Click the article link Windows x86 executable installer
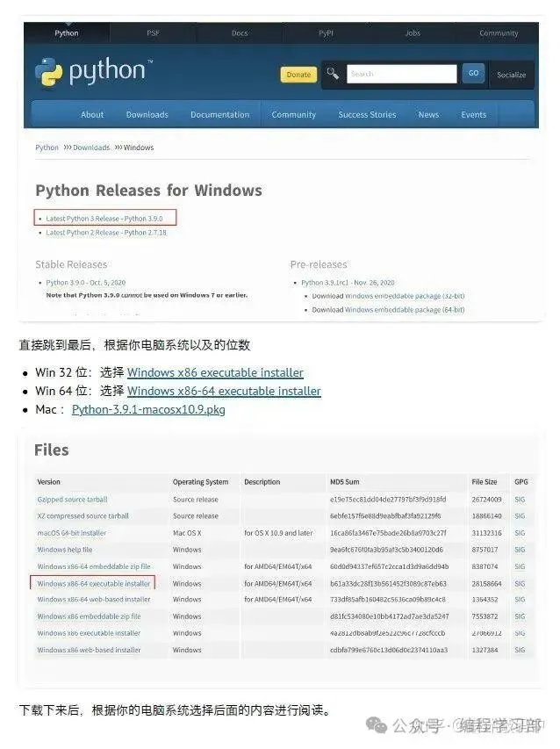Viewport: 560px width, 749px height. 215,372
